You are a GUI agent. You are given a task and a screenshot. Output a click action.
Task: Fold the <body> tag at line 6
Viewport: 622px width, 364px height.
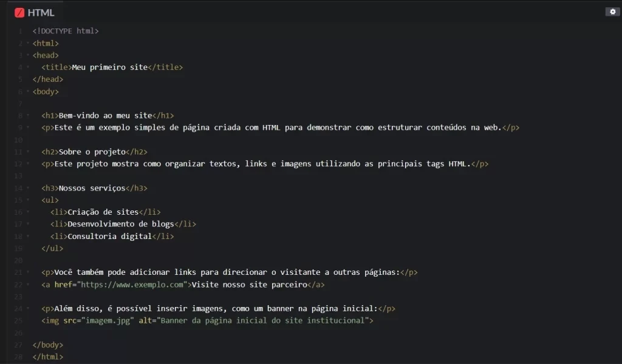(27, 92)
